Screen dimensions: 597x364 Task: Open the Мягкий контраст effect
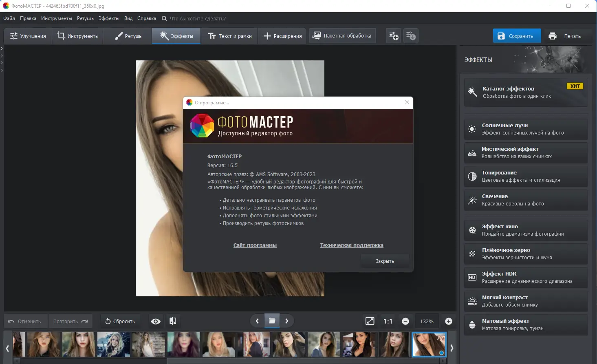point(526,301)
